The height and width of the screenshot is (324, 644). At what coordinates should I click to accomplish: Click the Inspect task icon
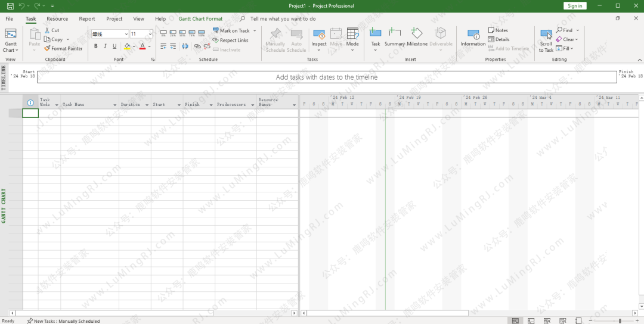[x=319, y=37]
